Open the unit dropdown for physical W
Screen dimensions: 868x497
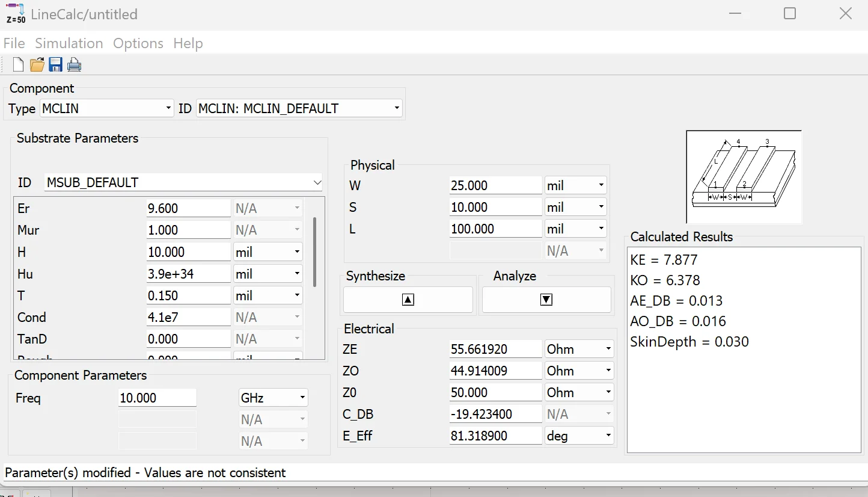tap(575, 185)
